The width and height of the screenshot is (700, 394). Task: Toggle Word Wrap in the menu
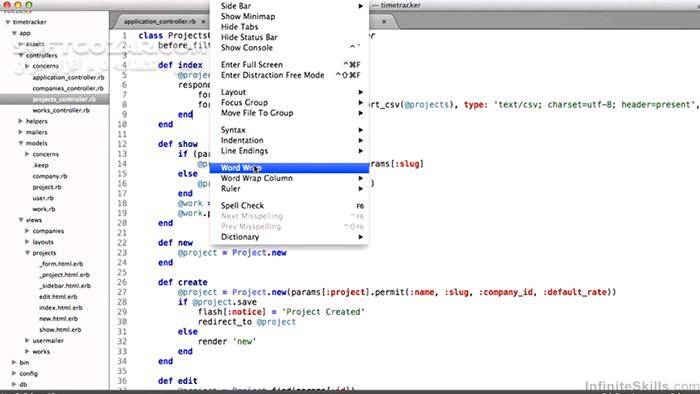(x=289, y=168)
